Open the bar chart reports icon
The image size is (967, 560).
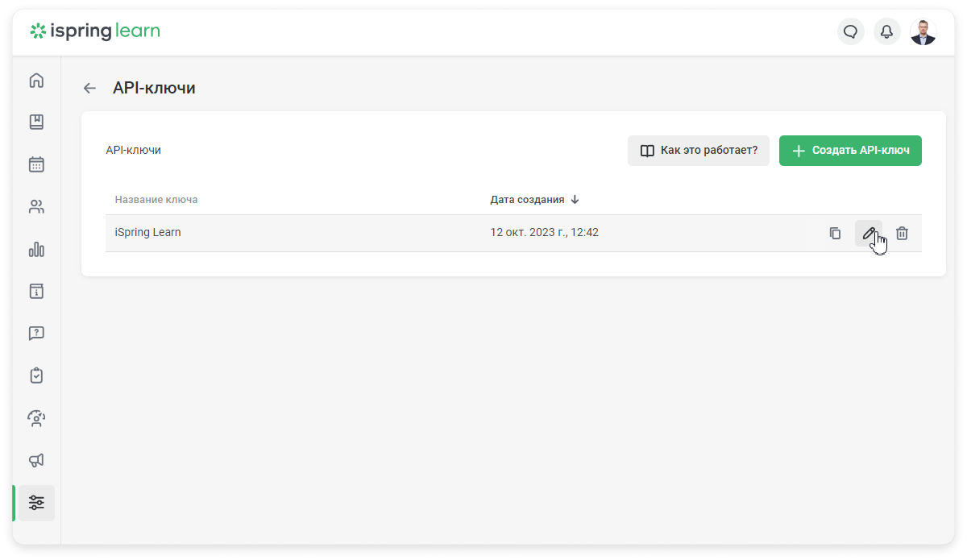(x=36, y=249)
